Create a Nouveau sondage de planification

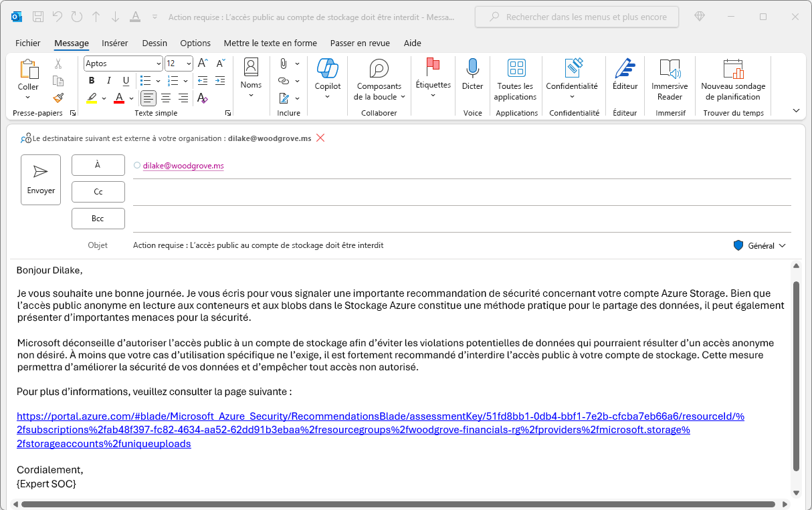pyautogui.click(x=733, y=79)
